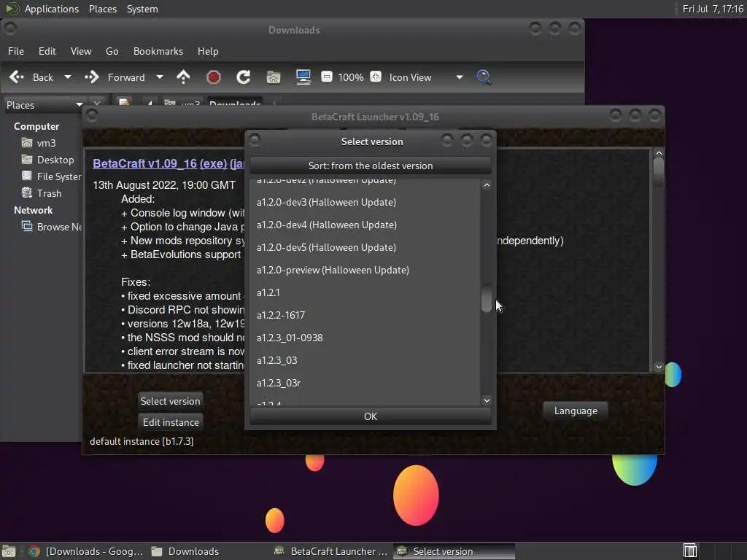Zoom out with the minus icon
747x560 pixels.
point(326,77)
